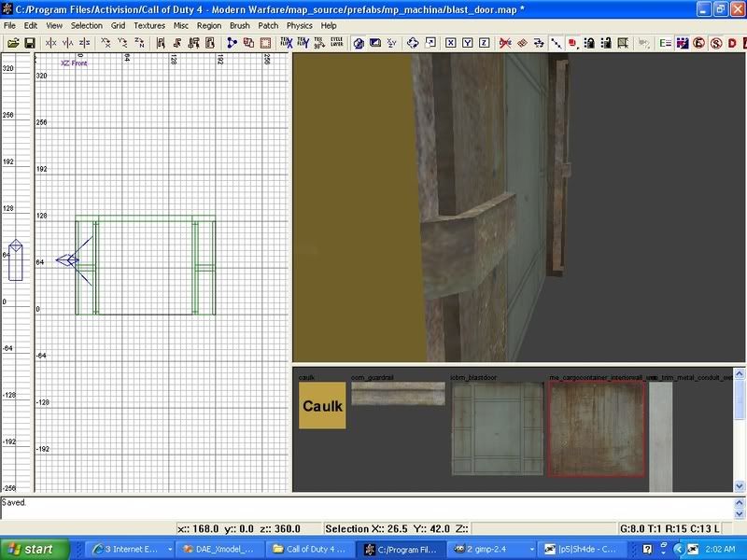The image size is (747, 560).
Task: Select the me_cargocontainer_interiorwall texture thumbnail
Action: click(597, 428)
